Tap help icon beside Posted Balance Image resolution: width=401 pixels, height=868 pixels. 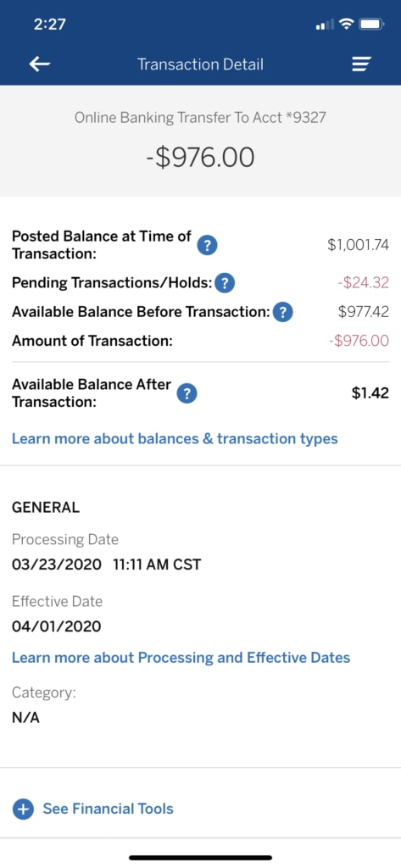207,245
